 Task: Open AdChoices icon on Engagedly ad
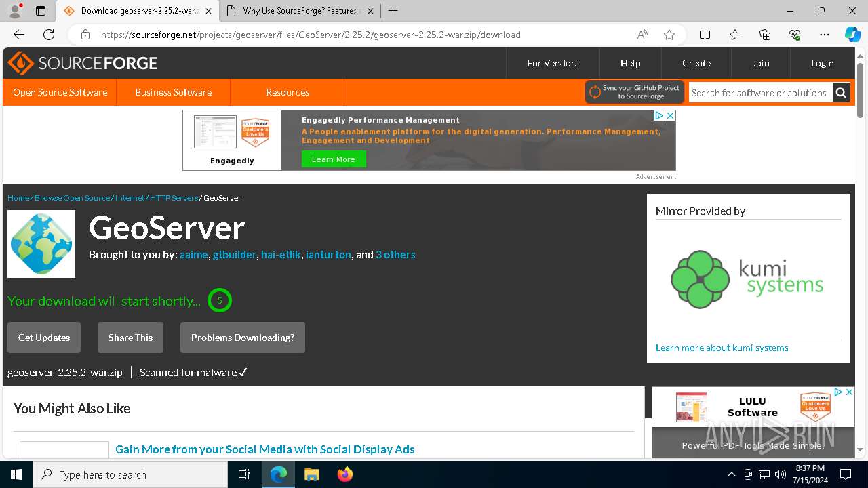coord(659,116)
